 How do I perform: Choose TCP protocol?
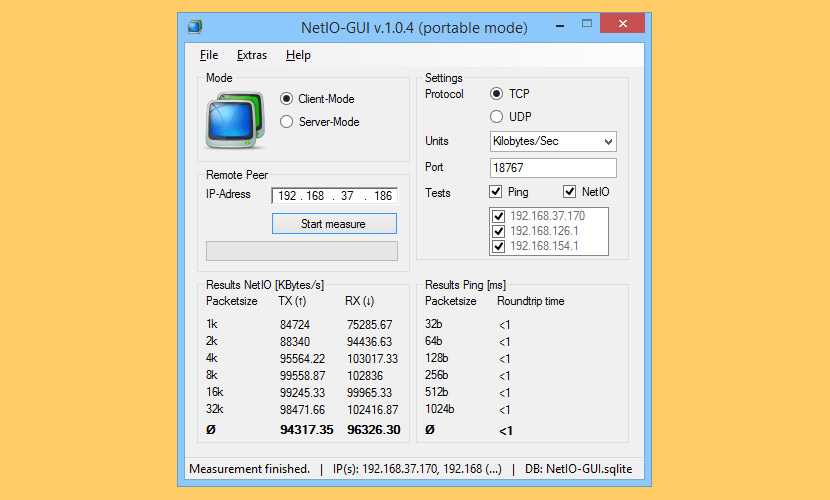(x=496, y=94)
